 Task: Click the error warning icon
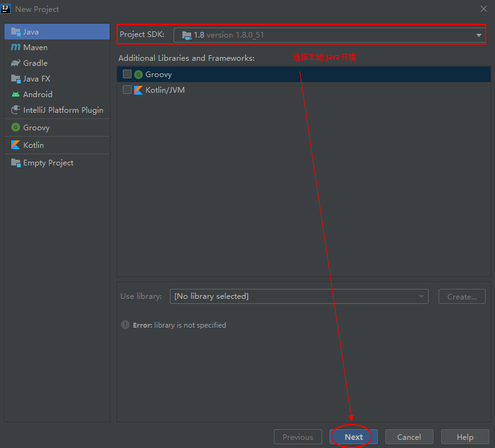(125, 325)
